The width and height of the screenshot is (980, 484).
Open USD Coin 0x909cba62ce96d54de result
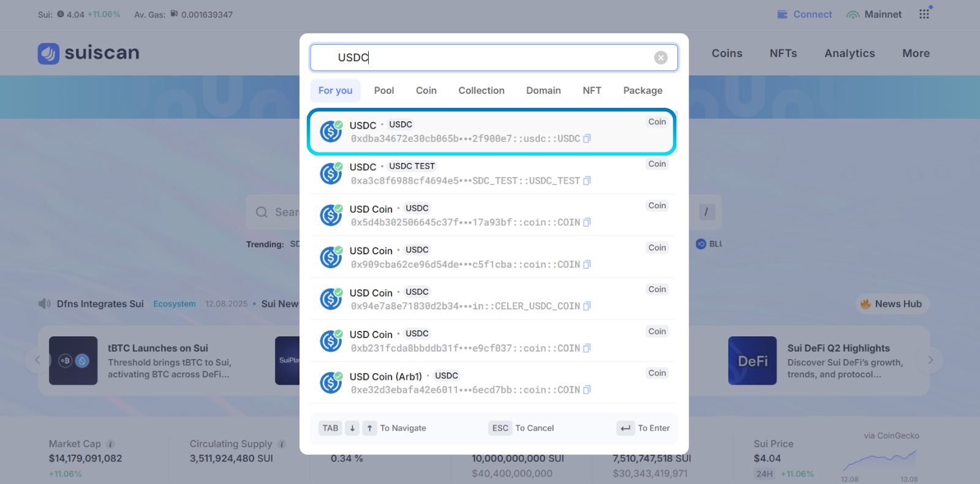491,257
